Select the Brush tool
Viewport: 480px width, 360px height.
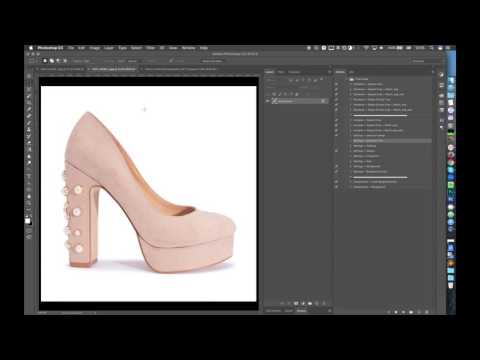coord(29,123)
